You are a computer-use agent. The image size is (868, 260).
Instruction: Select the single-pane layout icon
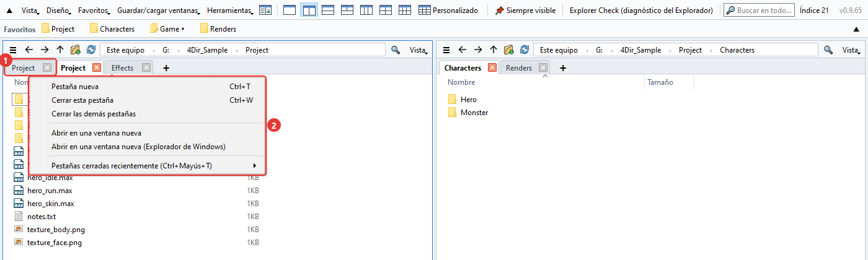click(x=289, y=11)
